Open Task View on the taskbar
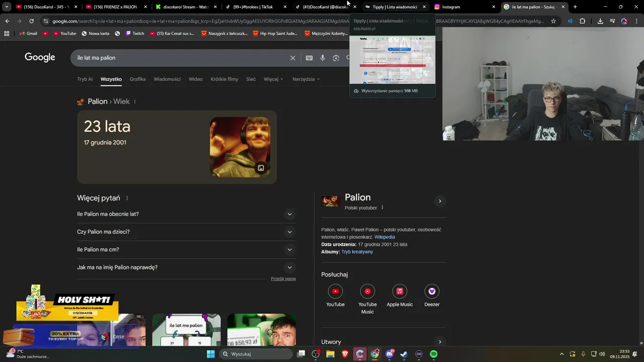 301,354
